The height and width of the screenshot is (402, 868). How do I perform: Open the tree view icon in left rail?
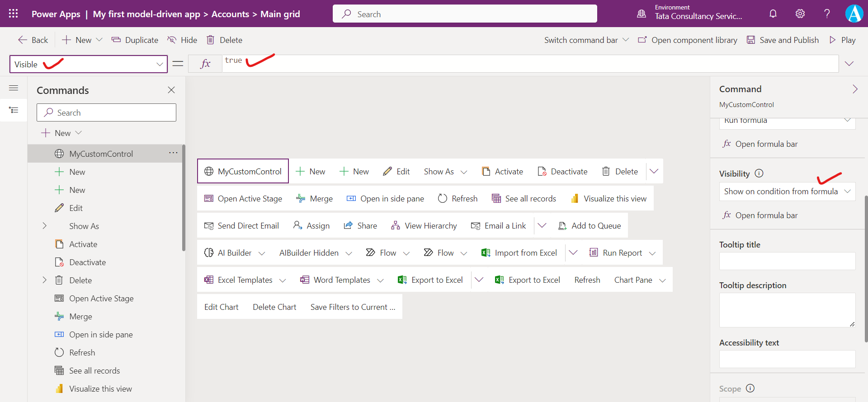coord(14,110)
